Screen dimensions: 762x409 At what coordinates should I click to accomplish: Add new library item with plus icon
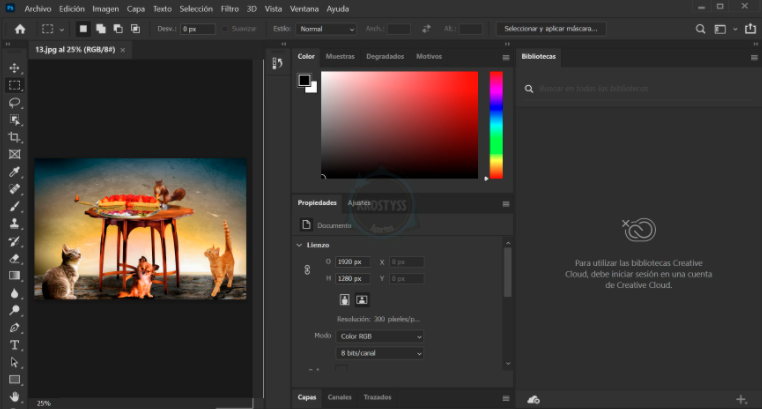741,399
